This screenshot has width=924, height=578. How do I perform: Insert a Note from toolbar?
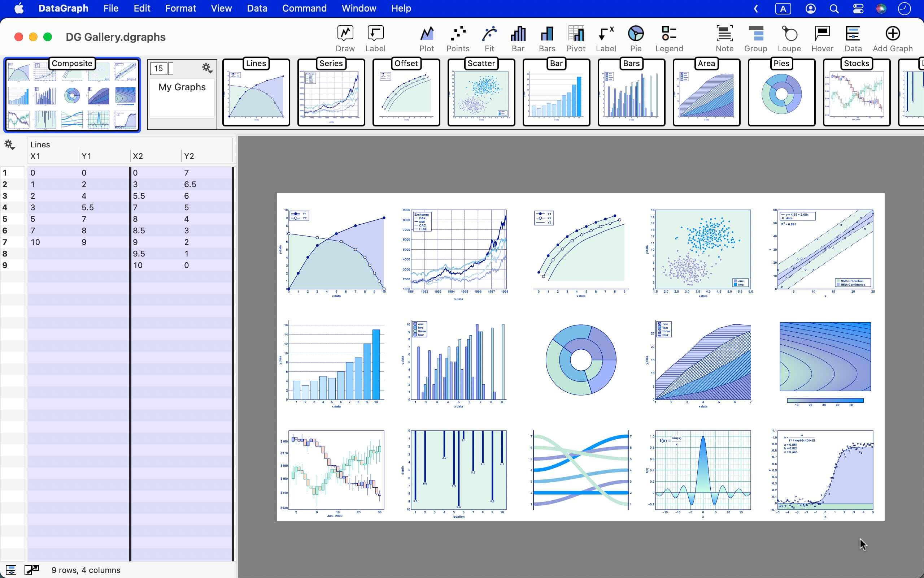[x=724, y=38]
